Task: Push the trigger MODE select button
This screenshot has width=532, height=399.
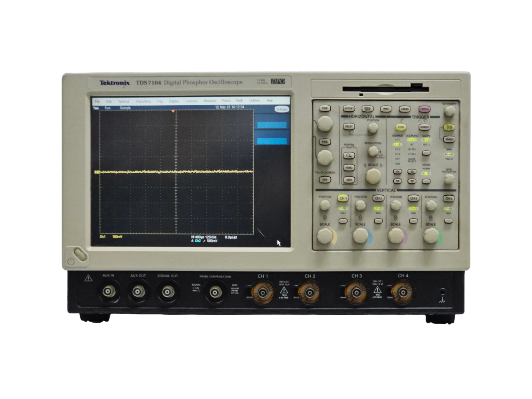Action: tap(426, 181)
